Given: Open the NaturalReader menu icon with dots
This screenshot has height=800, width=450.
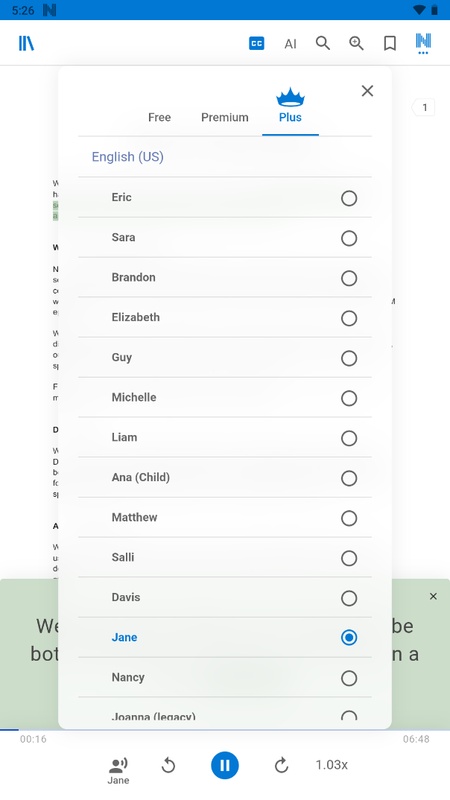Looking at the screenshot, I should [423, 43].
